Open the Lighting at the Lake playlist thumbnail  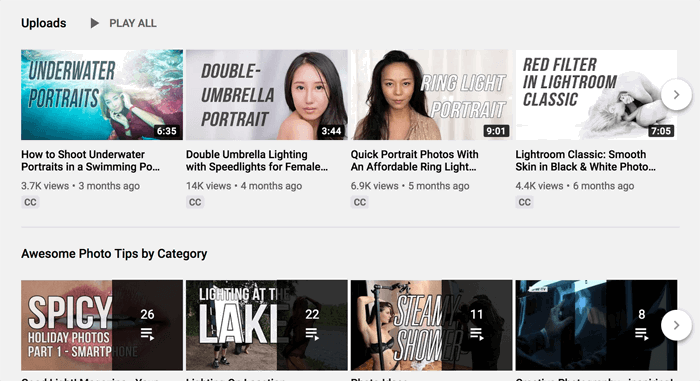click(267, 325)
